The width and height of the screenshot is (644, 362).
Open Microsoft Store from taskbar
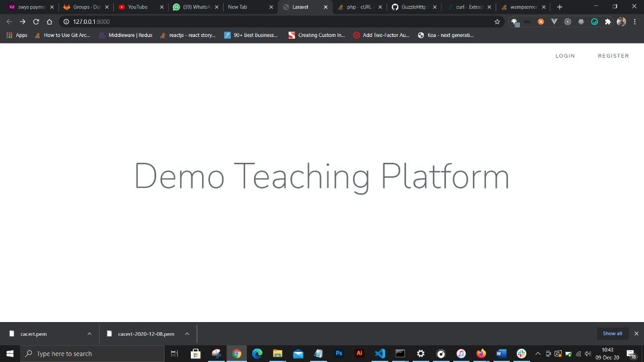coord(196,354)
